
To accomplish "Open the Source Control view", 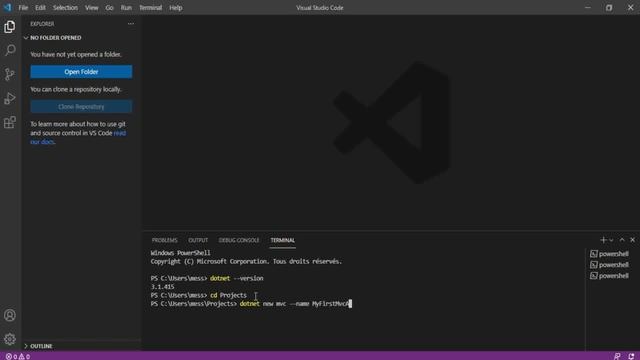I will click(x=10, y=74).
